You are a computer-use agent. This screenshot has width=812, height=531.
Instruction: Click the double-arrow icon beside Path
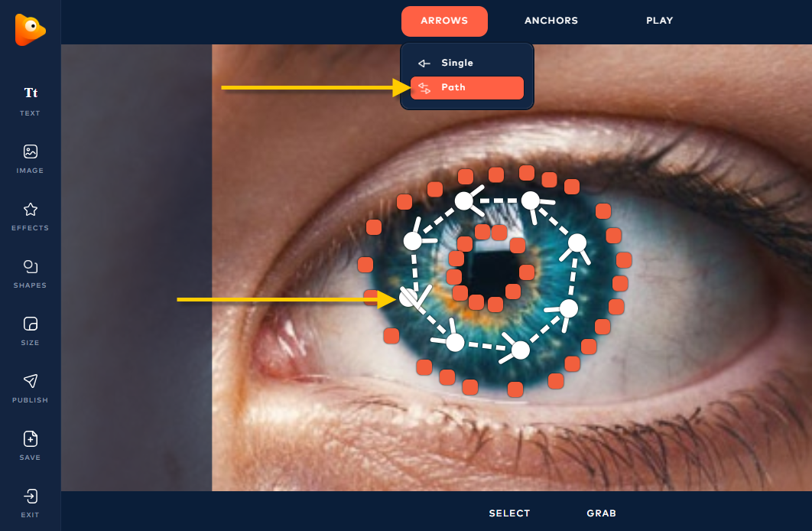pyautogui.click(x=424, y=88)
